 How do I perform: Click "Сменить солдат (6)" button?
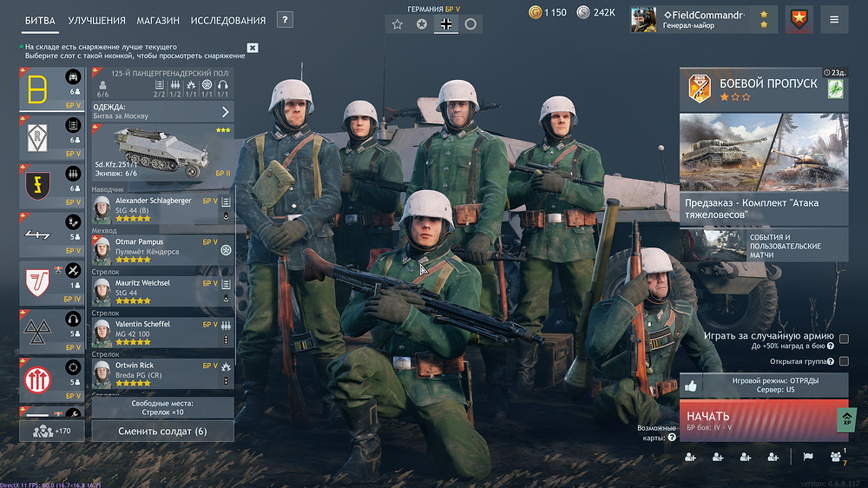(162, 431)
